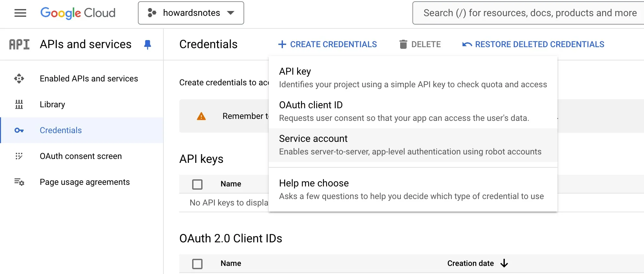Tick the OAuth 2.0 Client IDs checkbox

[197, 264]
